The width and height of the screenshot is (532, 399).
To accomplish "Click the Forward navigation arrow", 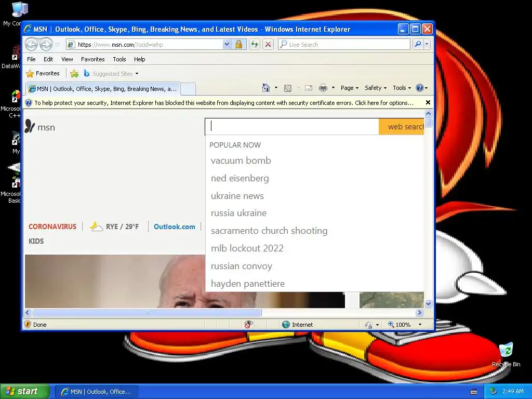I will [46, 44].
